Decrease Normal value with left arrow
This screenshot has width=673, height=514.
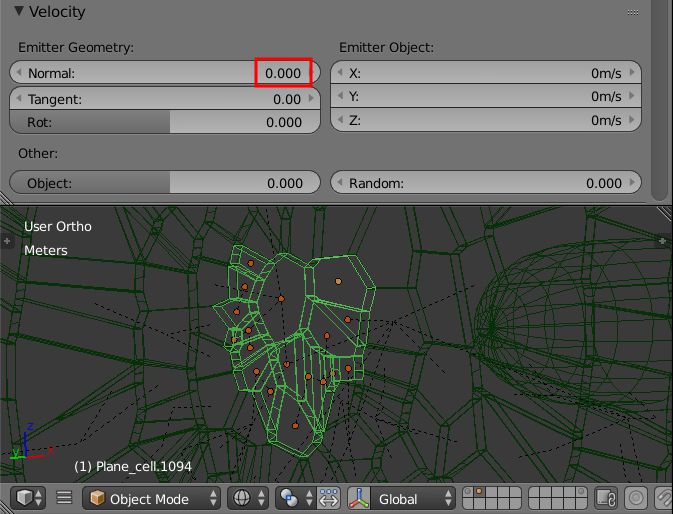[18, 73]
